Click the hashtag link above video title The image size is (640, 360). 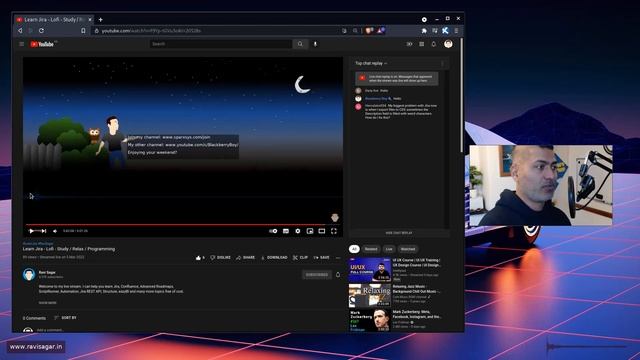coord(38,244)
